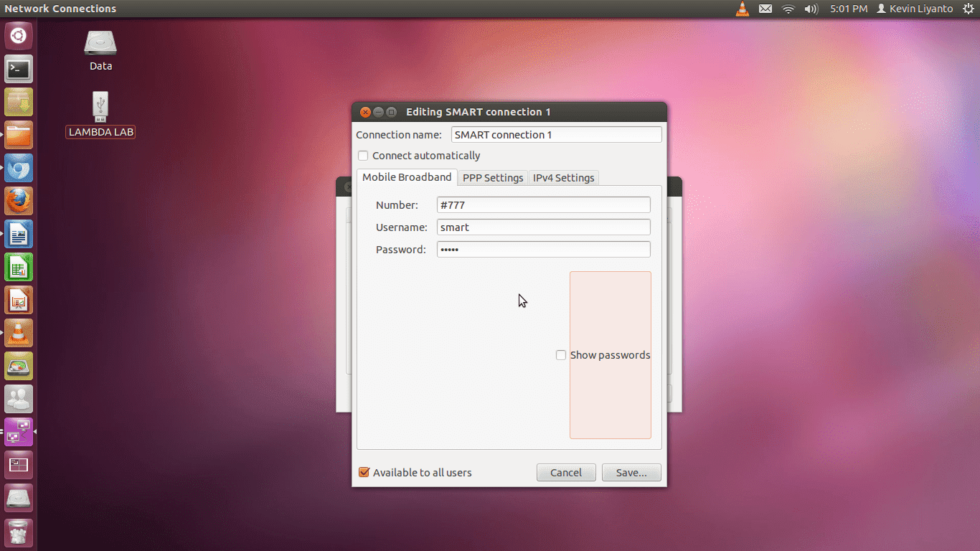The image size is (980, 551).
Task: Open the grey disk drive launcher icon
Action: point(19,498)
